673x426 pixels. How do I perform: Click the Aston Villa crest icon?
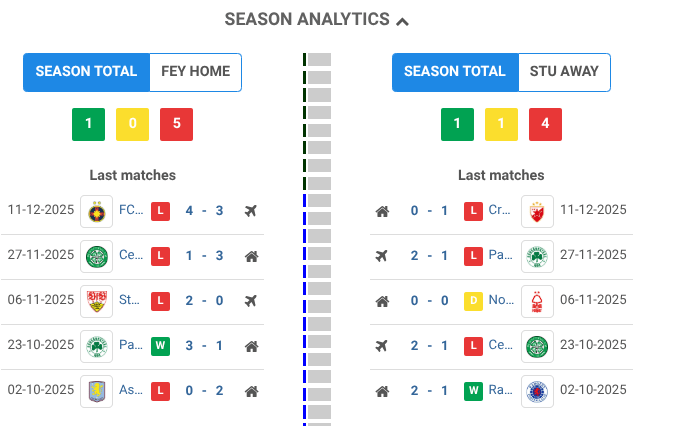(x=96, y=390)
